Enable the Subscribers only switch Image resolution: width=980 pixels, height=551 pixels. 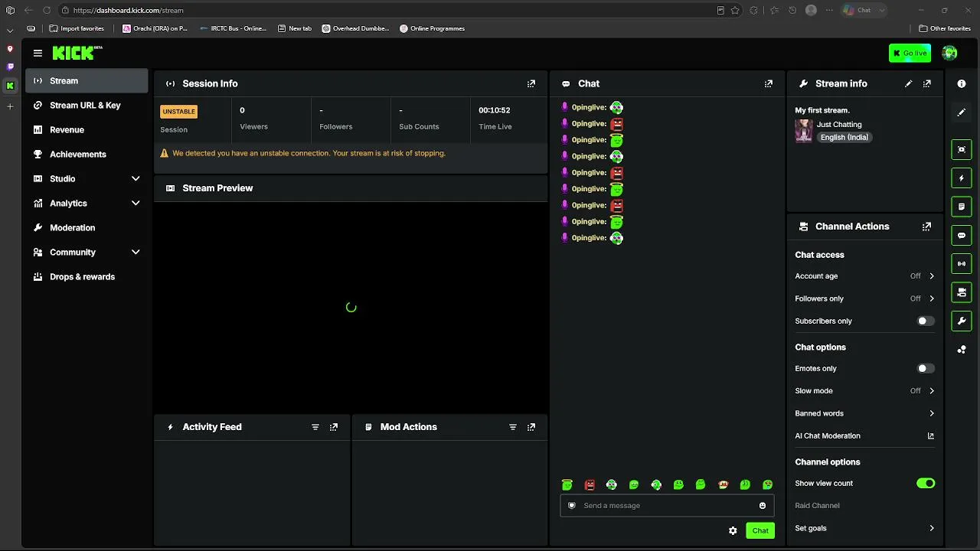(926, 321)
